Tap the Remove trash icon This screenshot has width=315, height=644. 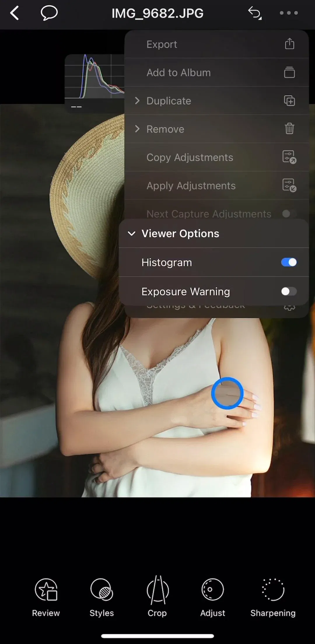(x=289, y=129)
